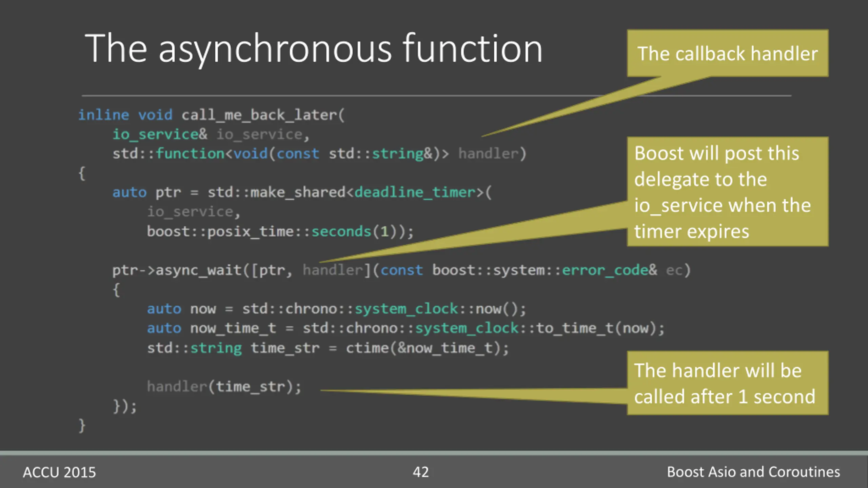868x488 pixels.
Task: Click the 'inline' keyword in code
Action: 104,115
